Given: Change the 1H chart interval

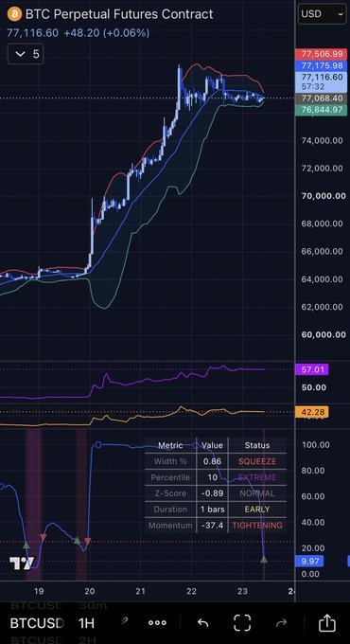Looking at the screenshot, I should tap(86, 623).
